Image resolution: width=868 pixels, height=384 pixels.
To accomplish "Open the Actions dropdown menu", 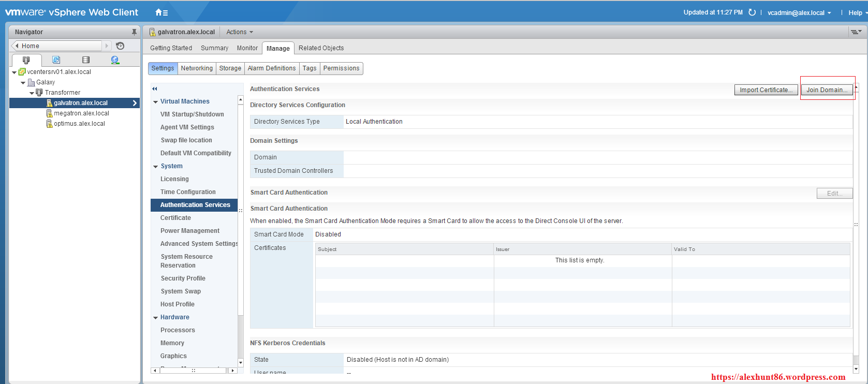I will (x=240, y=32).
